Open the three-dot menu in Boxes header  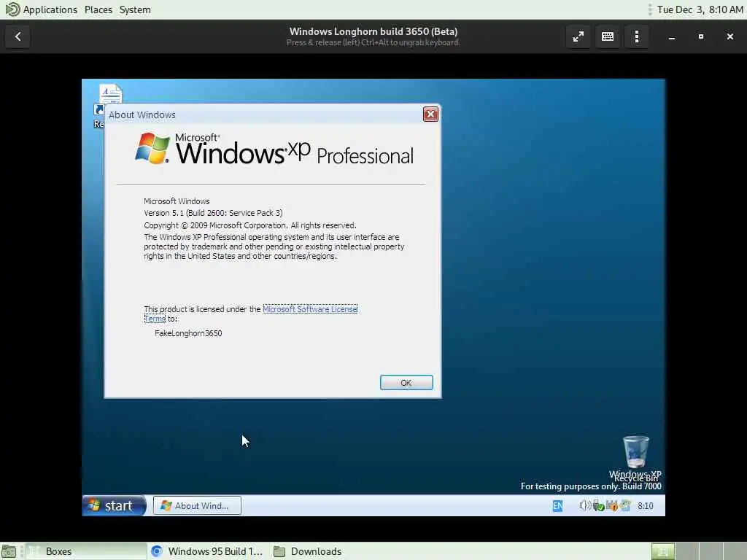point(636,36)
